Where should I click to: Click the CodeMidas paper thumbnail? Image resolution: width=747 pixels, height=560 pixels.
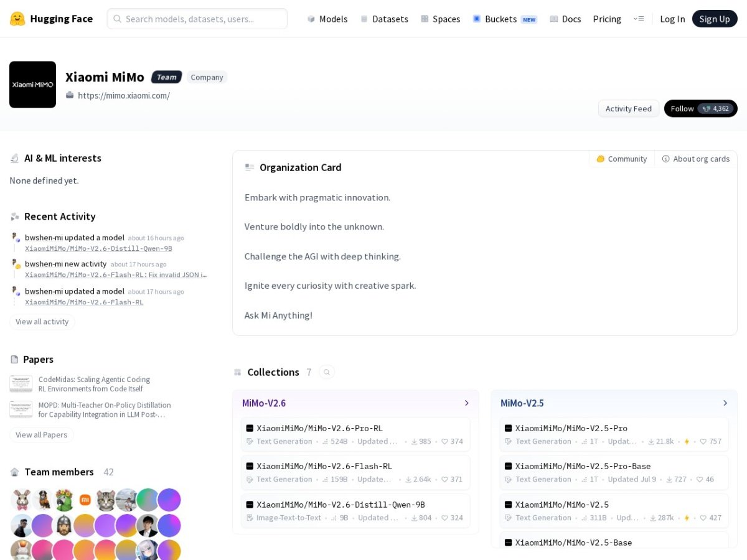click(x=21, y=384)
